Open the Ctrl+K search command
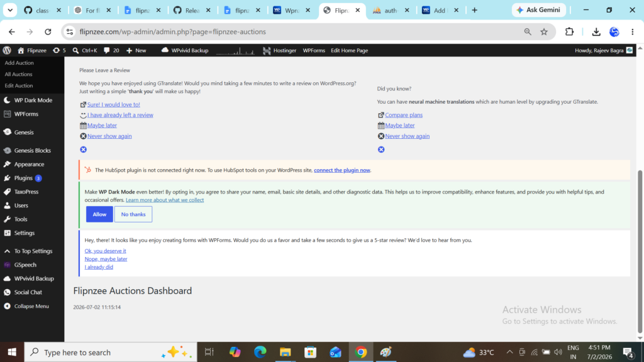The width and height of the screenshot is (644, 362). 85,50
